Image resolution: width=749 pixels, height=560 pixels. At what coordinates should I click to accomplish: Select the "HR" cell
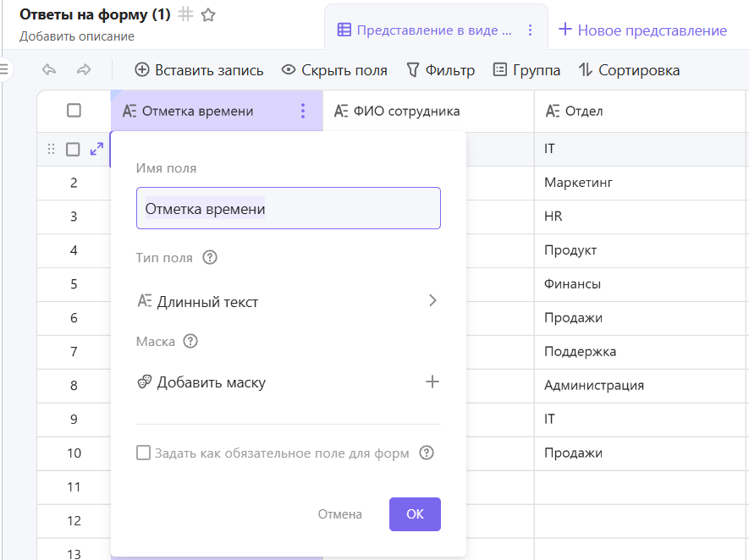point(642,217)
